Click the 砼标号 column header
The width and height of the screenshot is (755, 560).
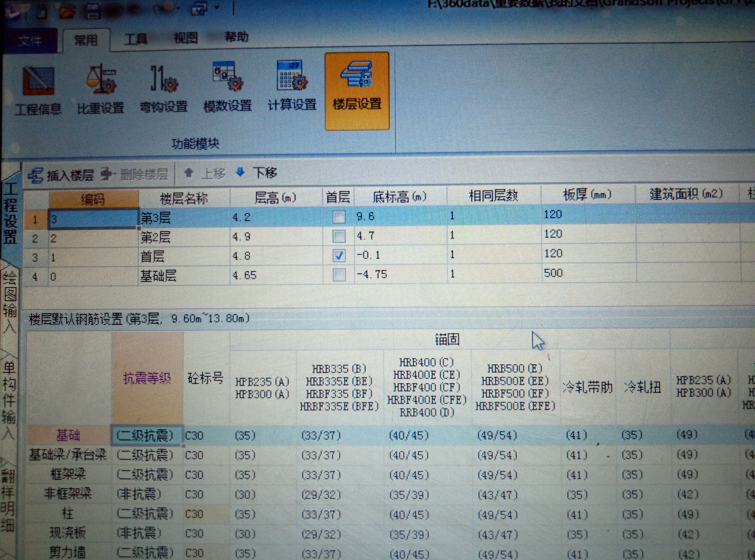coord(206,378)
